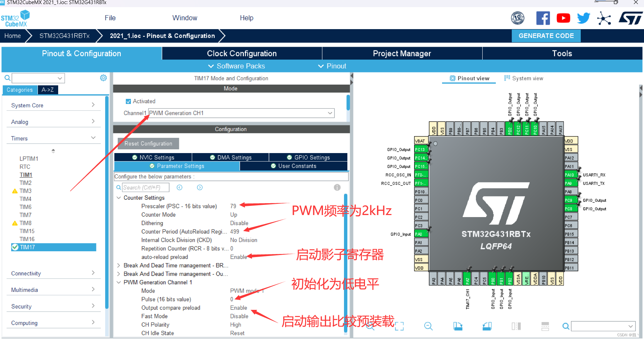Open the DMA Settings tab
Image resolution: width=644 pixels, height=340 pixels.
231,157
